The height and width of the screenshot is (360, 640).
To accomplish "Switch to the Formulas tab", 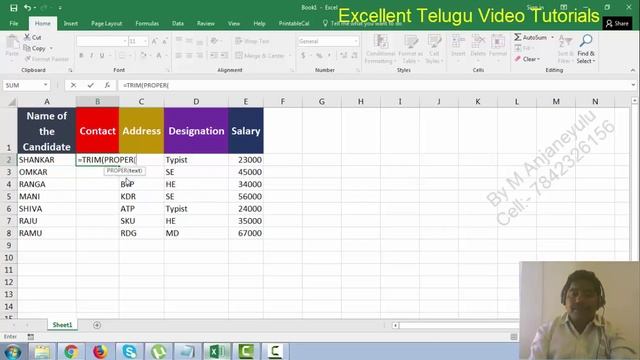I will [x=147, y=24].
